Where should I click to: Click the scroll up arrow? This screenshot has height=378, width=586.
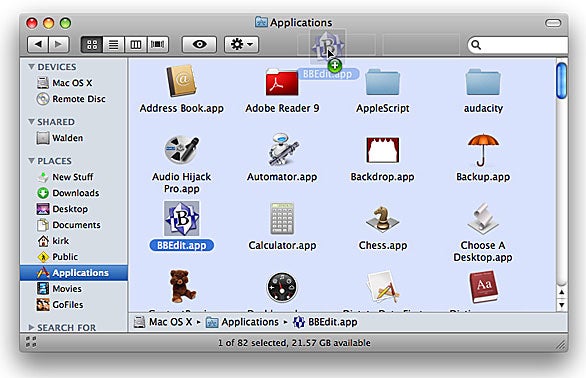click(561, 292)
